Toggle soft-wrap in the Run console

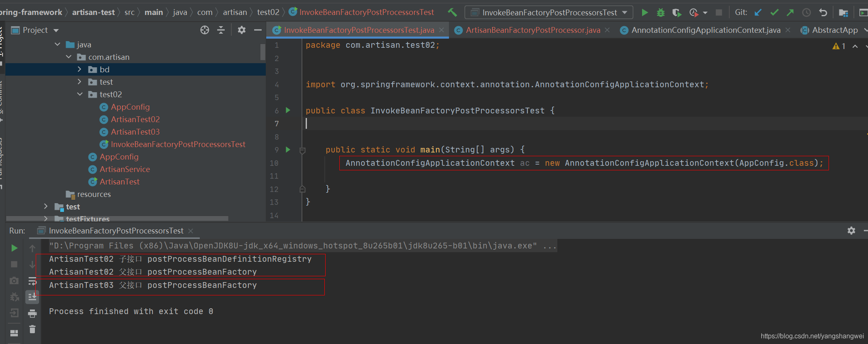pos(32,281)
